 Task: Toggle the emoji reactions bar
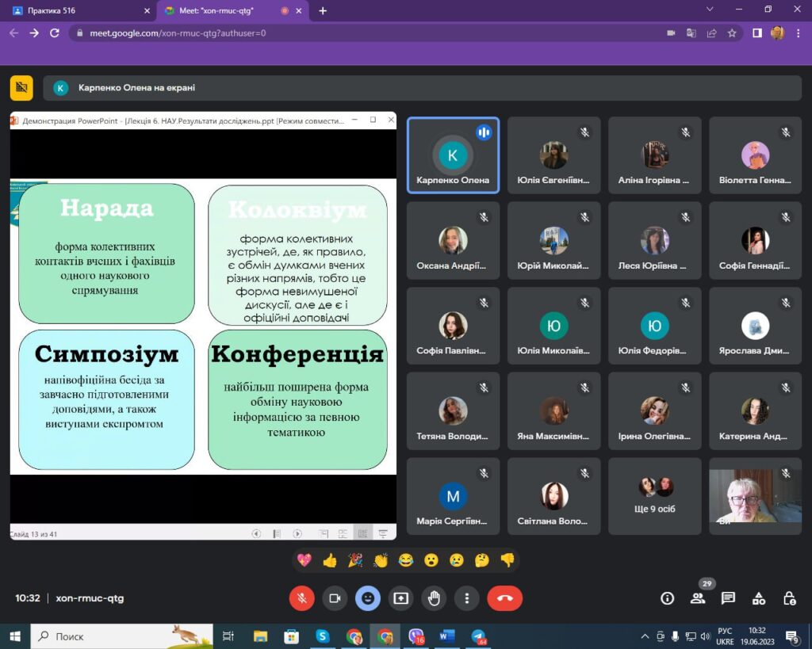[x=367, y=598]
